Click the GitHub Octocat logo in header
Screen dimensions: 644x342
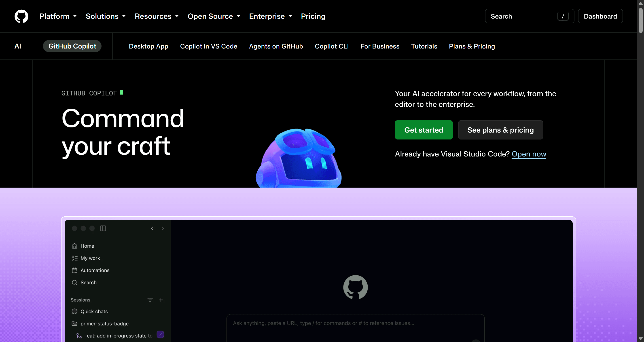point(21,16)
